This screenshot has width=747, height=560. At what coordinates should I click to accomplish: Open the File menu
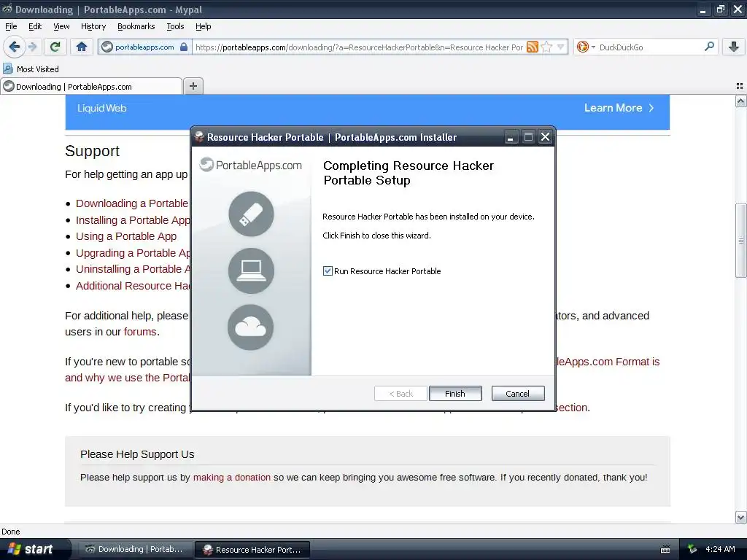point(11,26)
